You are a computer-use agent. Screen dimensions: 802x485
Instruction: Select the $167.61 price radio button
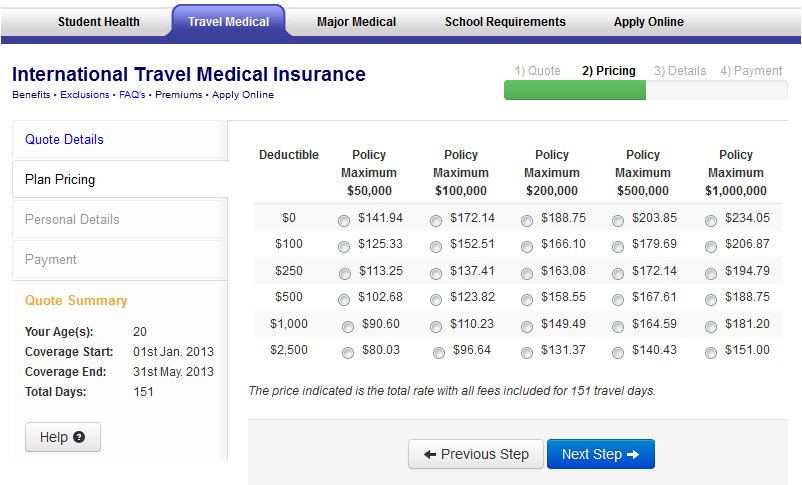pyautogui.click(x=618, y=299)
